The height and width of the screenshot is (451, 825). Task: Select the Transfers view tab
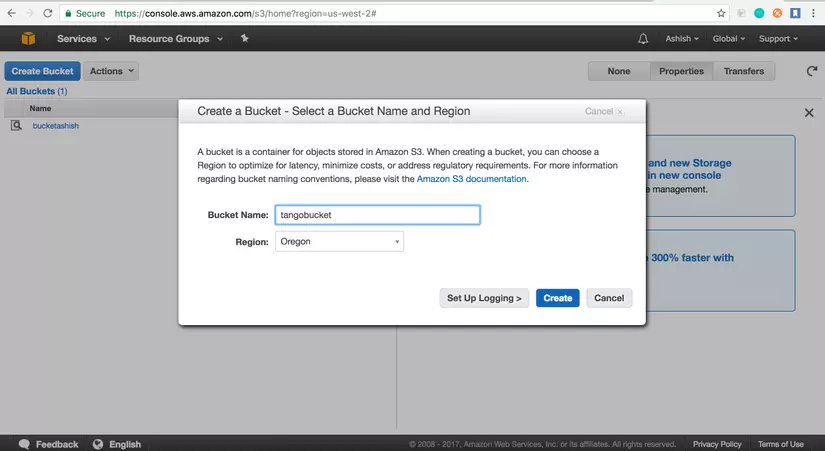click(743, 71)
